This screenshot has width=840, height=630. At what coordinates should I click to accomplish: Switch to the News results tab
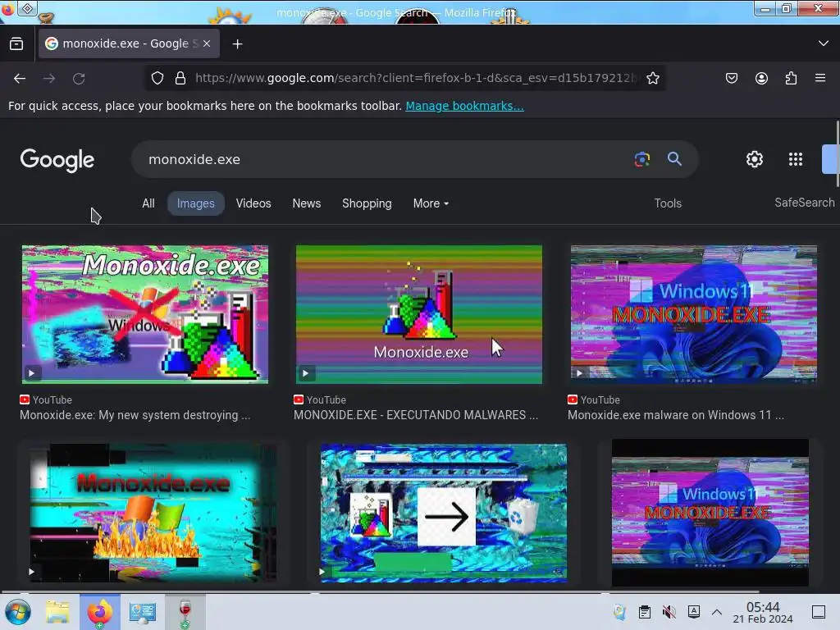[307, 203]
